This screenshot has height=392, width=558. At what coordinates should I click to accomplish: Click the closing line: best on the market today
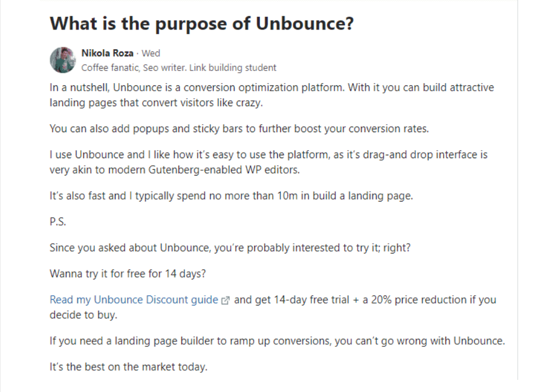(128, 367)
